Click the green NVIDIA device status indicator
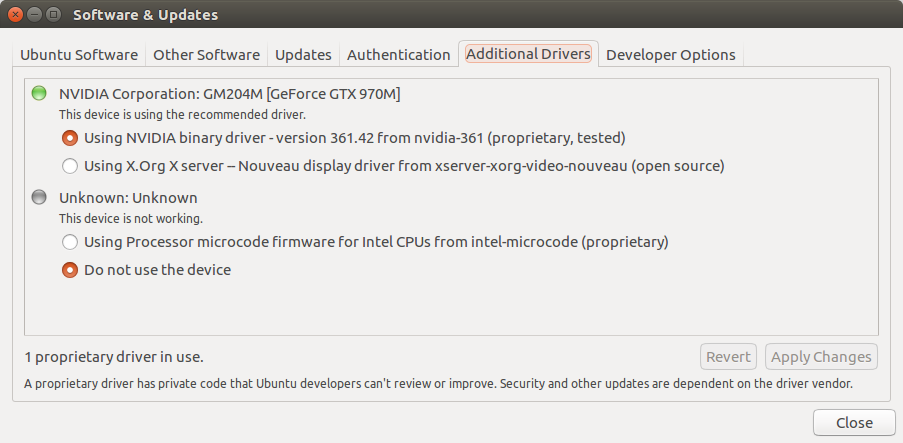Image resolution: width=903 pixels, height=443 pixels. (x=39, y=94)
